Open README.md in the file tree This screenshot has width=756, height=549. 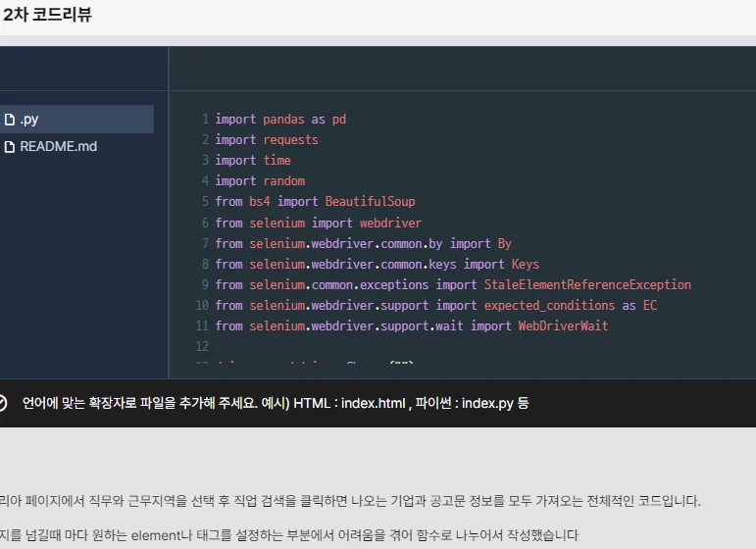coord(58,147)
